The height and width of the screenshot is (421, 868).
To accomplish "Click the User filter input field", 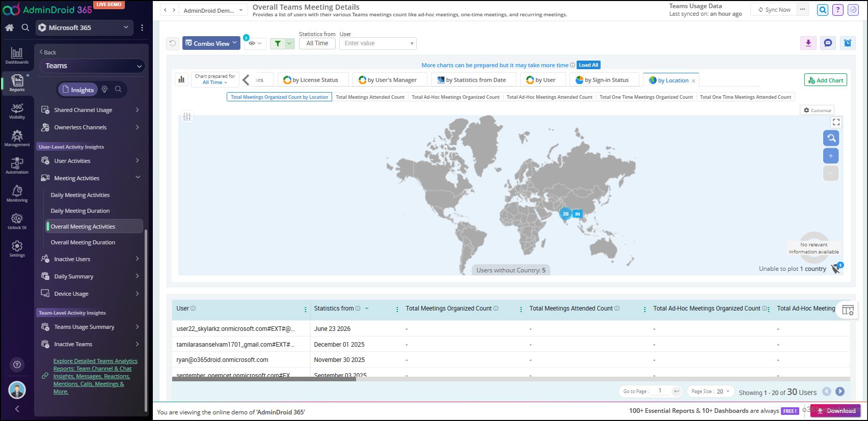I will (x=378, y=43).
